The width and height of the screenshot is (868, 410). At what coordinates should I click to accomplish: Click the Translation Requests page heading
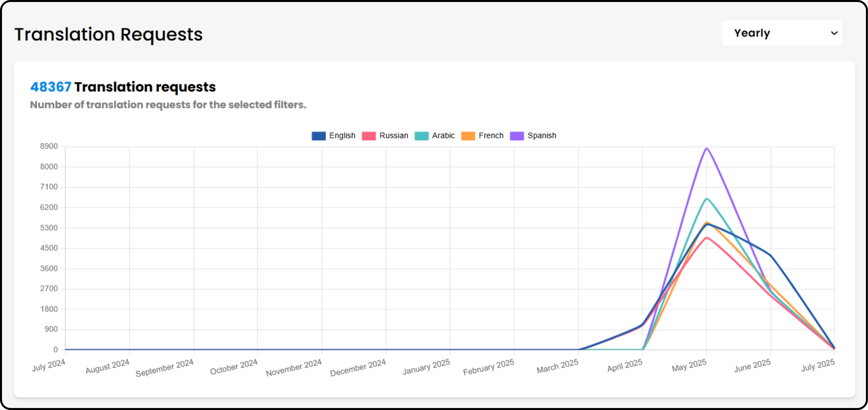click(108, 34)
